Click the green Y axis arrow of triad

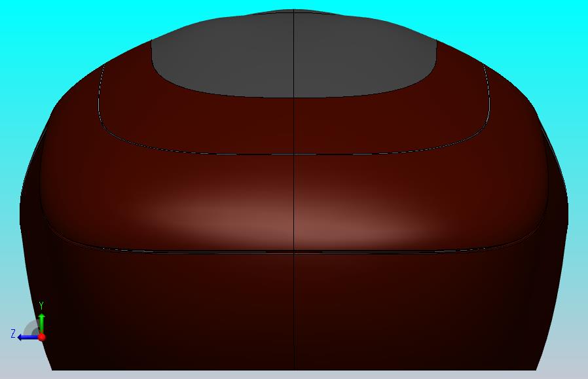coord(42,323)
